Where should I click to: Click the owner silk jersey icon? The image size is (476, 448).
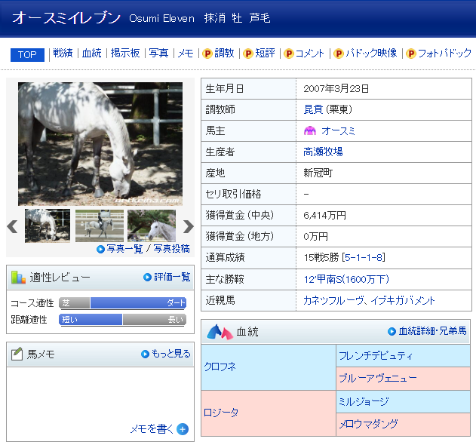point(309,130)
